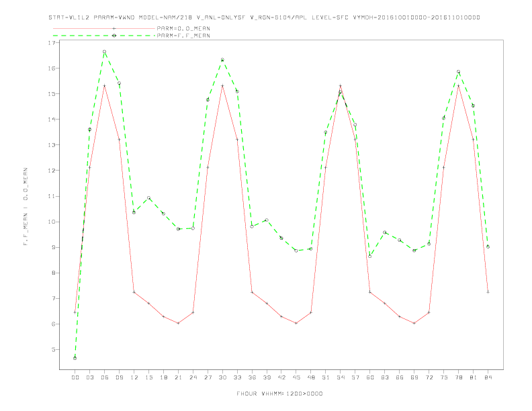The image size is (532, 411).
Task: Click red O.O_MEAN minimum marker at hour 21
Action: coord(178,323)
